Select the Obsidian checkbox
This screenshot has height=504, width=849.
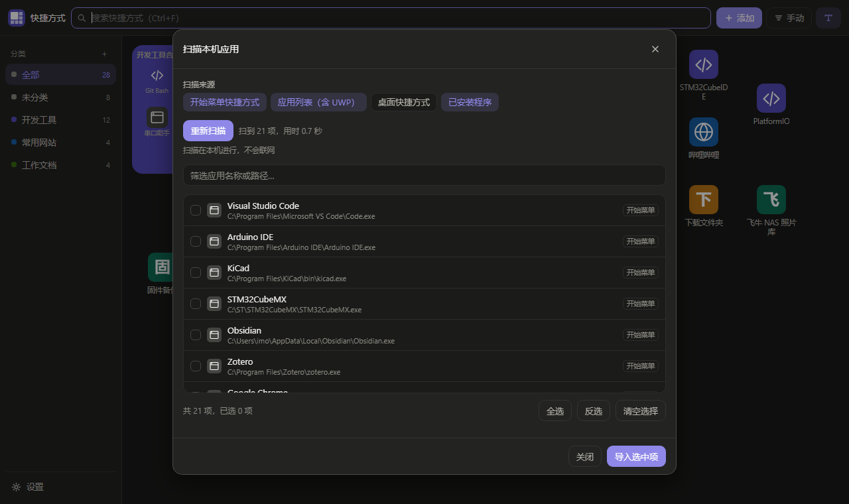pos(196,335)
